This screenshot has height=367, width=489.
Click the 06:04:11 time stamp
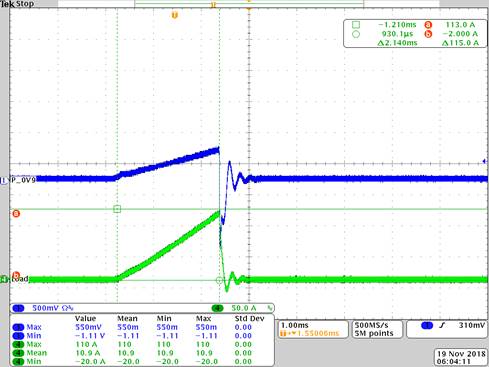(x=454, y=362)
